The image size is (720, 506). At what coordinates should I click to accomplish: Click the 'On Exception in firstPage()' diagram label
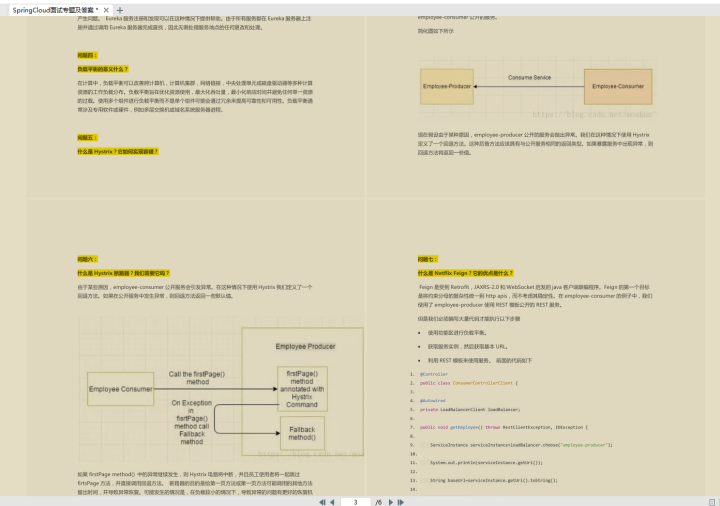coord(191,422)
